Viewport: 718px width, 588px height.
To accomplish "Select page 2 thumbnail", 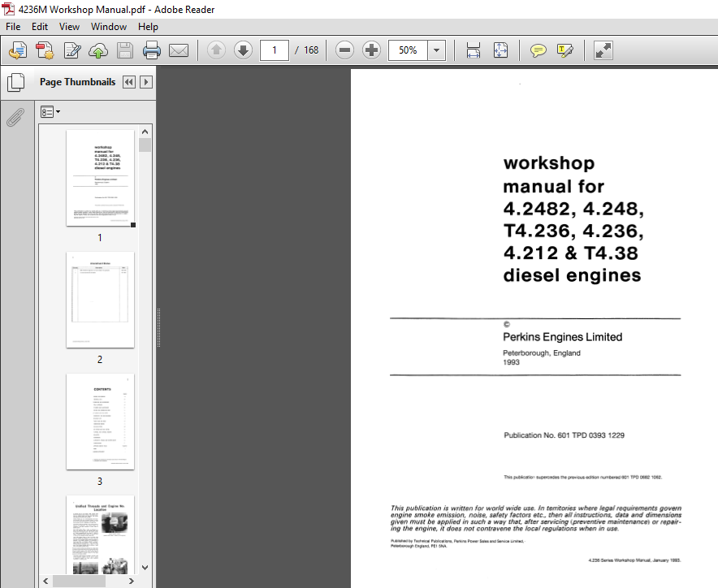I will tap(100, 300).
